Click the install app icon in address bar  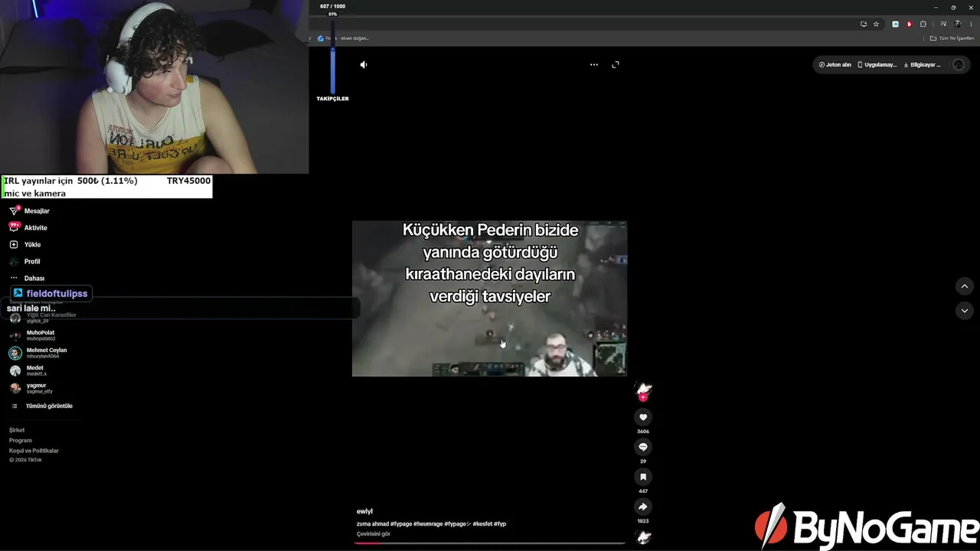[864, 24]
